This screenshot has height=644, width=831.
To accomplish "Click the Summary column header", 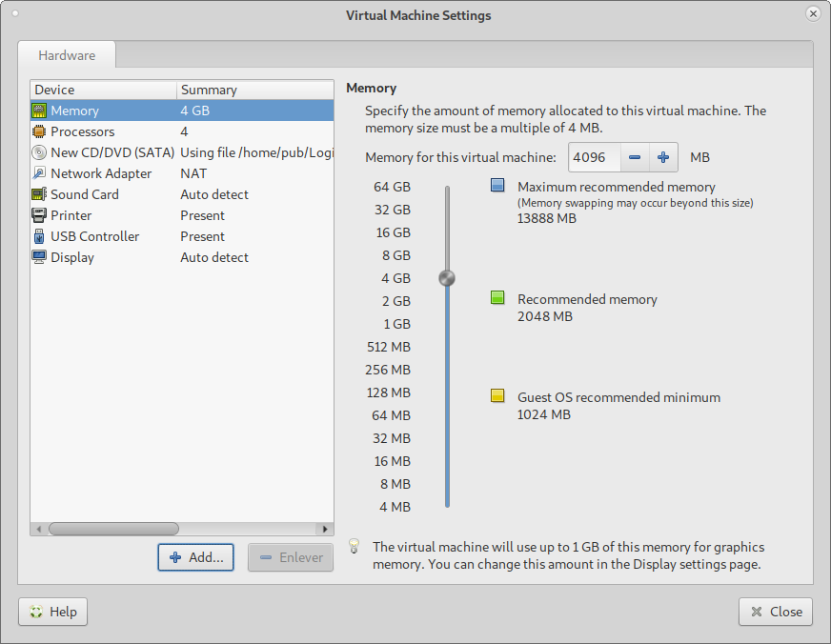I will 254,90.
